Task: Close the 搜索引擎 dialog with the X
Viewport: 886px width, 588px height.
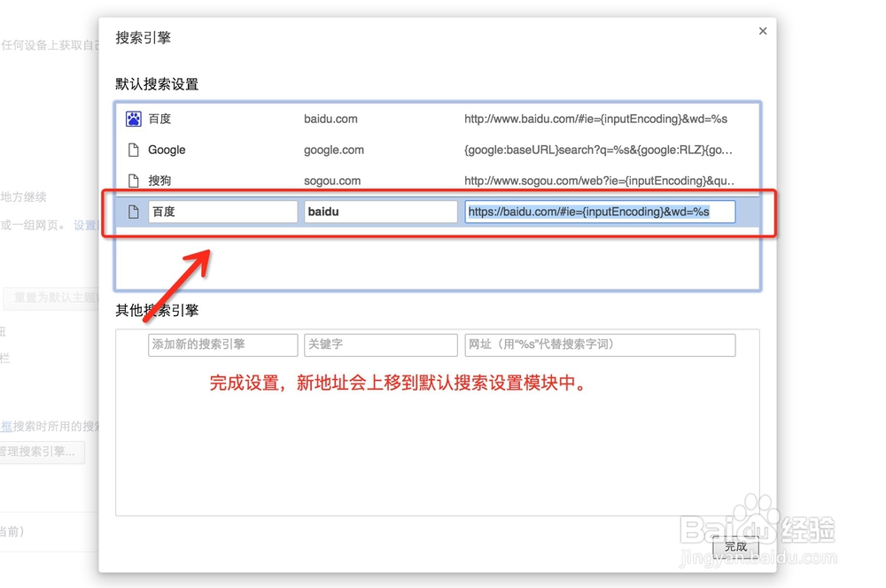Action: coord(763,31)
